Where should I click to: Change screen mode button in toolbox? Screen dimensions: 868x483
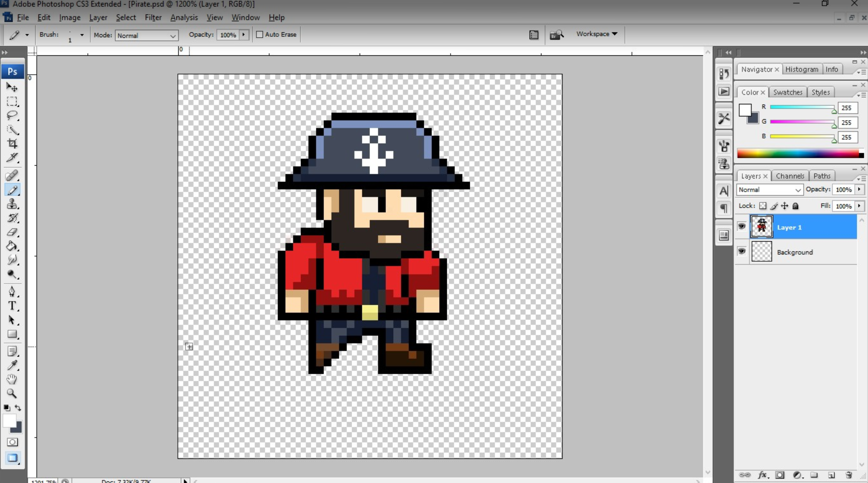(x=12, y=458)
